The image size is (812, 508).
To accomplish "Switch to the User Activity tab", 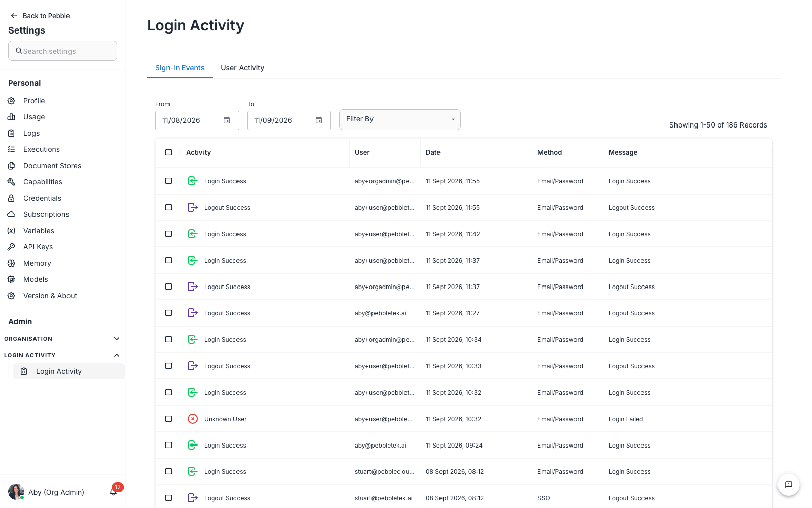I will pos(243,68).
